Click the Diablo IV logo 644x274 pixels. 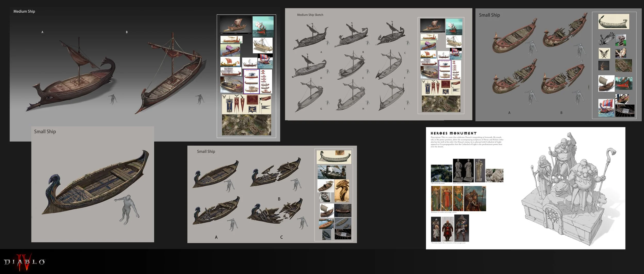coord(24,262)
